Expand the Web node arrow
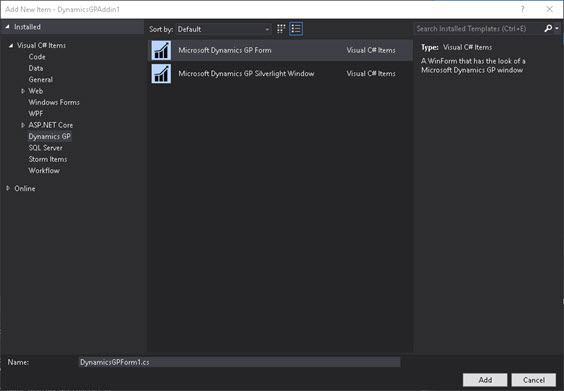 [23, 91]
